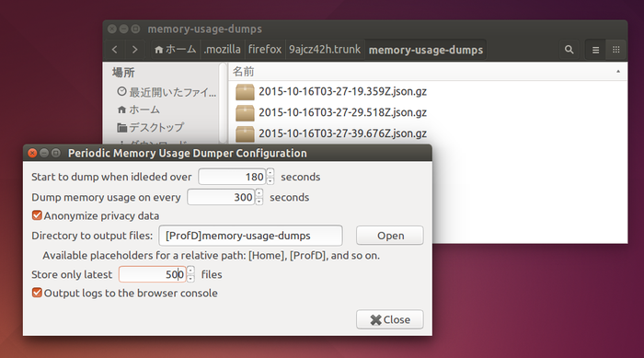Switch to list view icon
Image resolution: width=644 pixels, height=358 pixels.
[x=595, y=50]
